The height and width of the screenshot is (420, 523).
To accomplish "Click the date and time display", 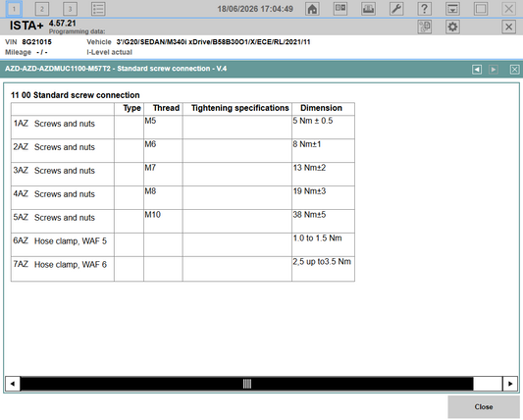I will (x=255, y=9).
